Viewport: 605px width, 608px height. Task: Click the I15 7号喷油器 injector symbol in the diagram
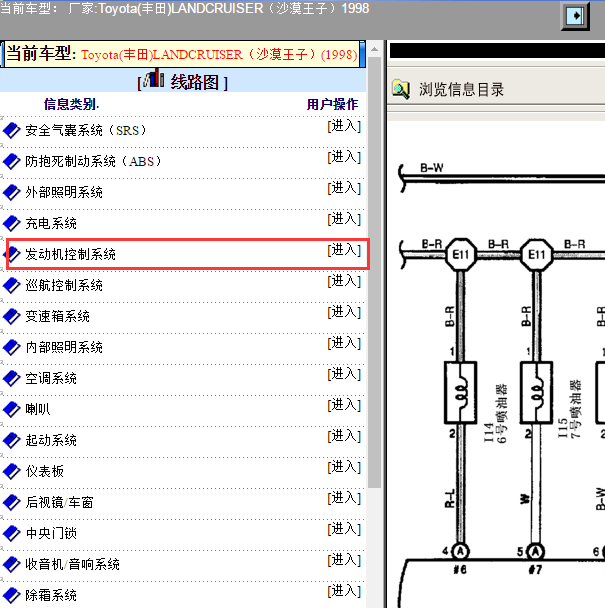(536, 392)
